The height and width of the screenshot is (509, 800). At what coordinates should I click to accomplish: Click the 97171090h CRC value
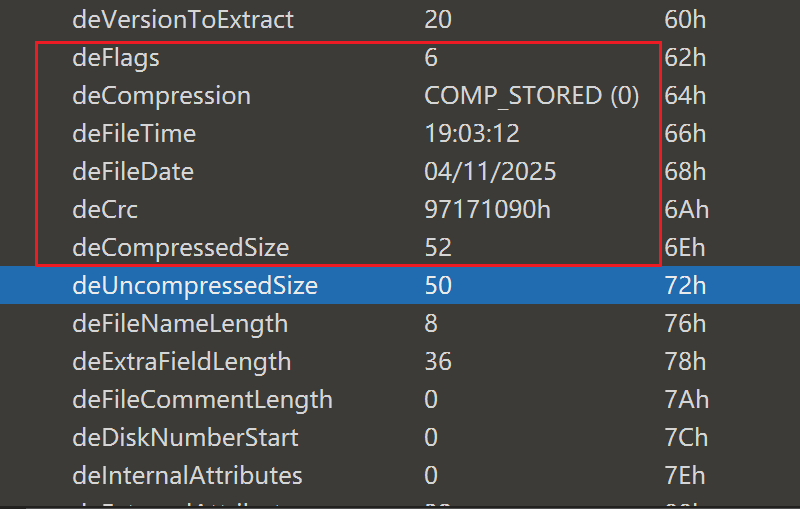(487, 210)
